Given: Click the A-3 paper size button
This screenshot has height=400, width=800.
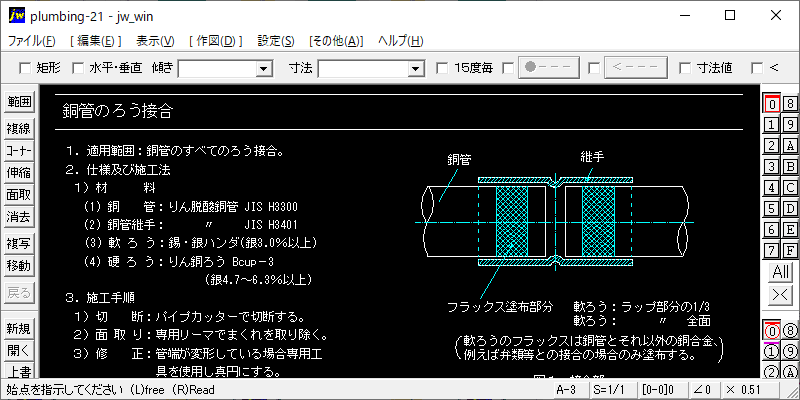Looking at the screenshot, I should point(570,390).
